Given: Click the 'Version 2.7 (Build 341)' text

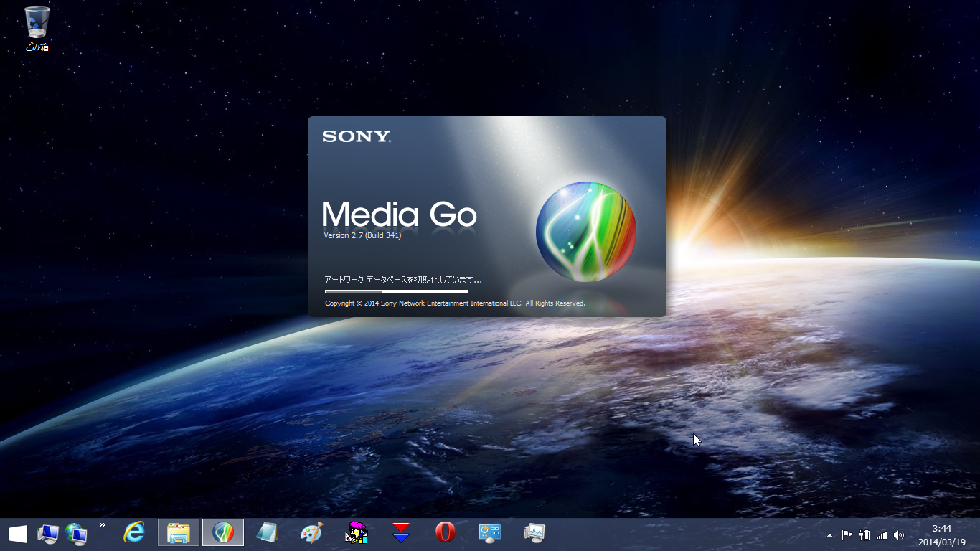Looking at the screenshot, I should coord(362,235).
